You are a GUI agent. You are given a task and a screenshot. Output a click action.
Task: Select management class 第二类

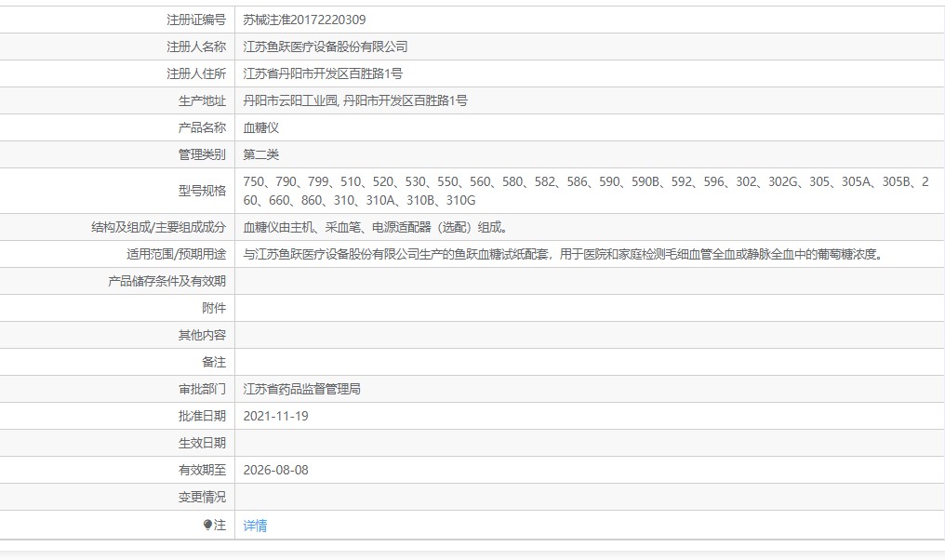coord(261,155)
